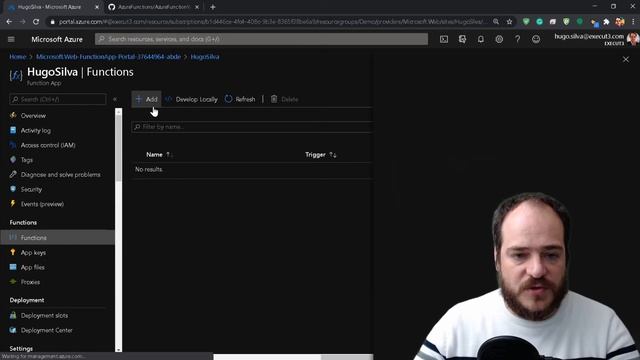The image size is (640, 360).
Task: Open the browser extensions puzzle icon
Action: [606, 22]
